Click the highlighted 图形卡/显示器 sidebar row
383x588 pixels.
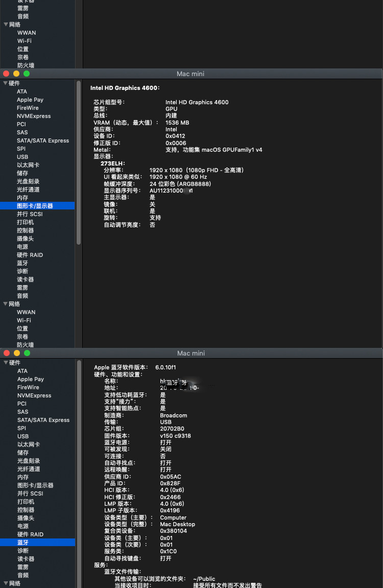coord(37,206)
